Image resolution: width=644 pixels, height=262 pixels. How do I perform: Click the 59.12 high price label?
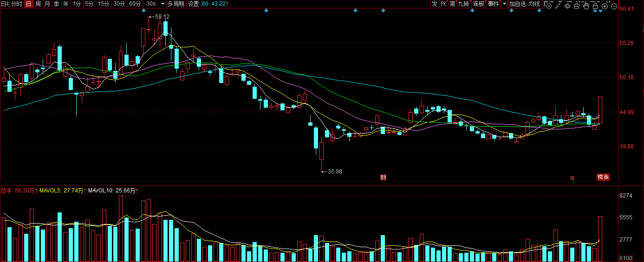(x=162, y=16)
